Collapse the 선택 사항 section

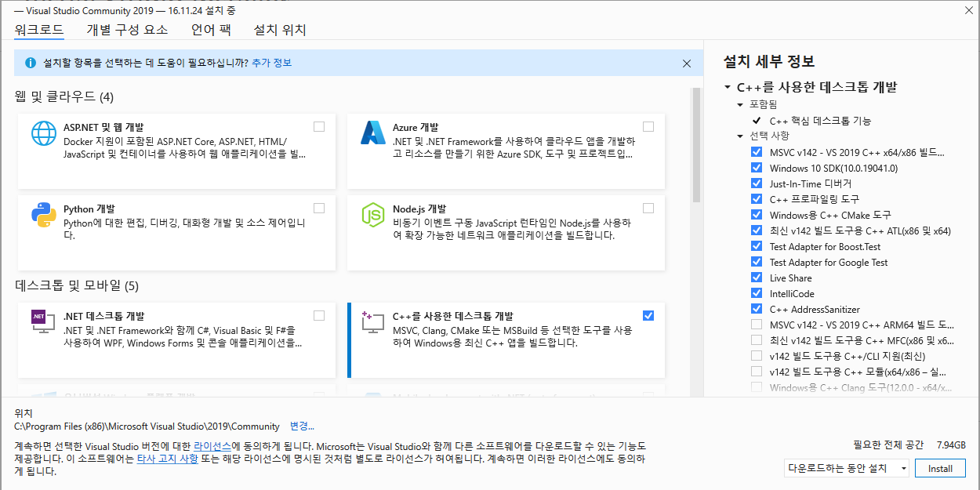[x=740, y=136]
